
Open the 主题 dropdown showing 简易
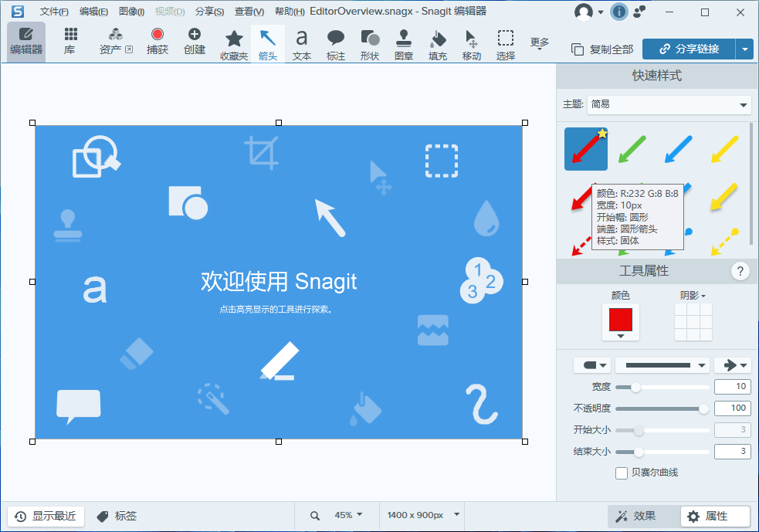[669, 104]
